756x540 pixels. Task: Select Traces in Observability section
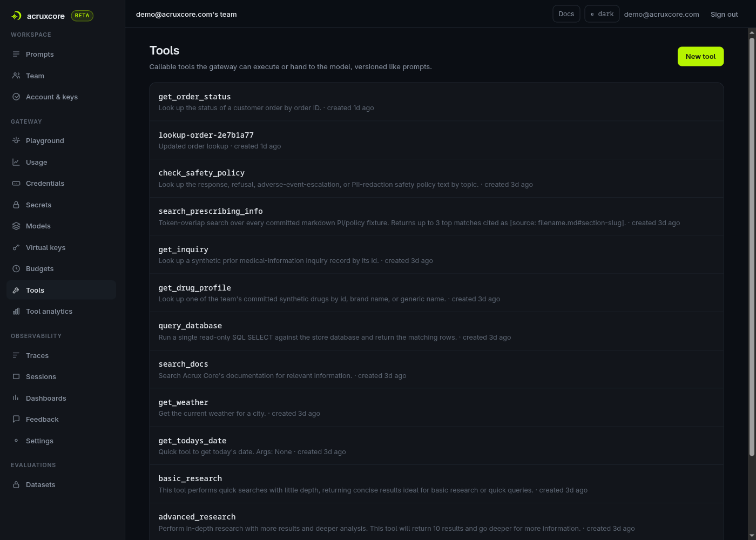(x=61, y=355)
